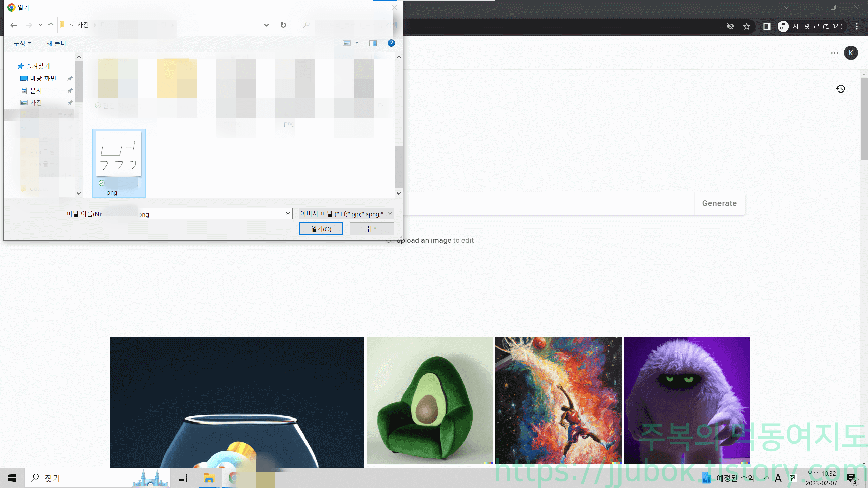Open the 구성 menu

tap(22, 43)
